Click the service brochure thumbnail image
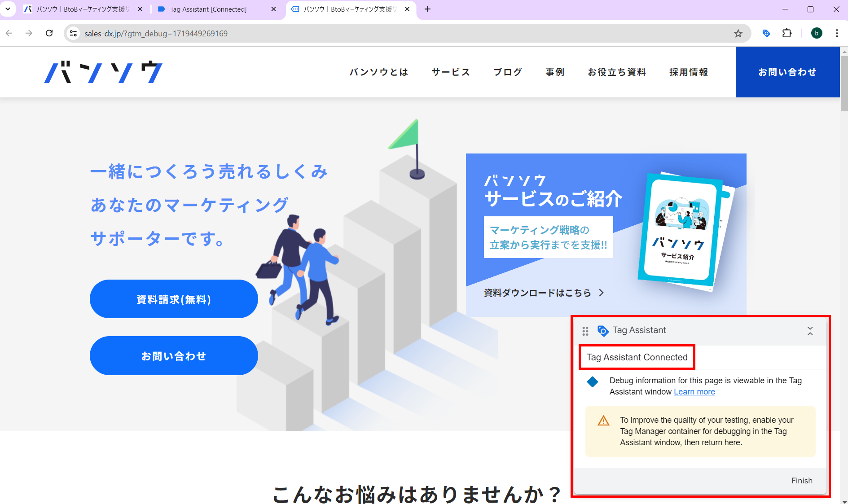848x504 pixels. tap(686, 232)
